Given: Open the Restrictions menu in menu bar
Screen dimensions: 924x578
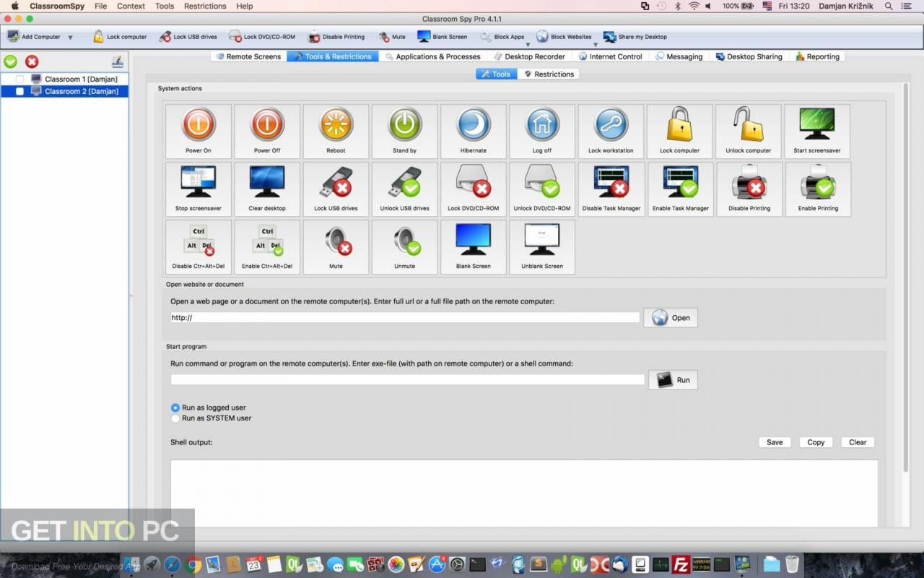Looking at the screenshot, I should tap(205, 6).
